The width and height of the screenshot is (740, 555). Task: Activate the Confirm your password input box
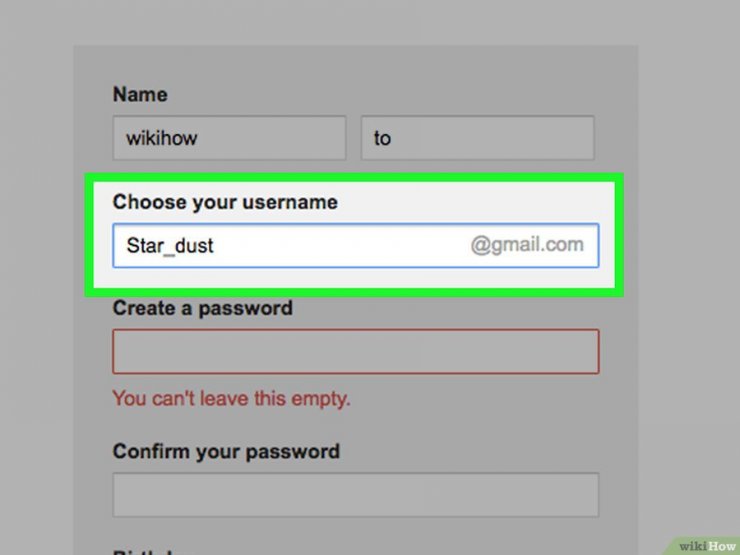tap(356, 495)
